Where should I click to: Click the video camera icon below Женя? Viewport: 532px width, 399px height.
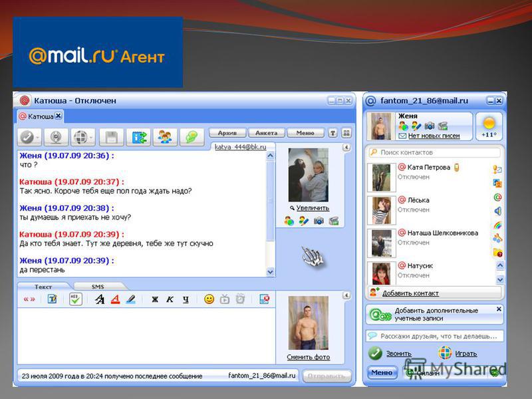[x=443, y=126]
